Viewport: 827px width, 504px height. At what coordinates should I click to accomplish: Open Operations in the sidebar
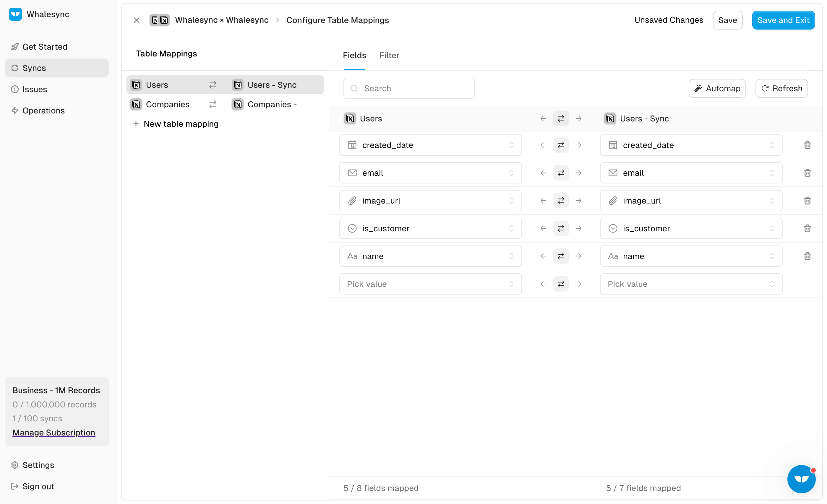point(57,110)
